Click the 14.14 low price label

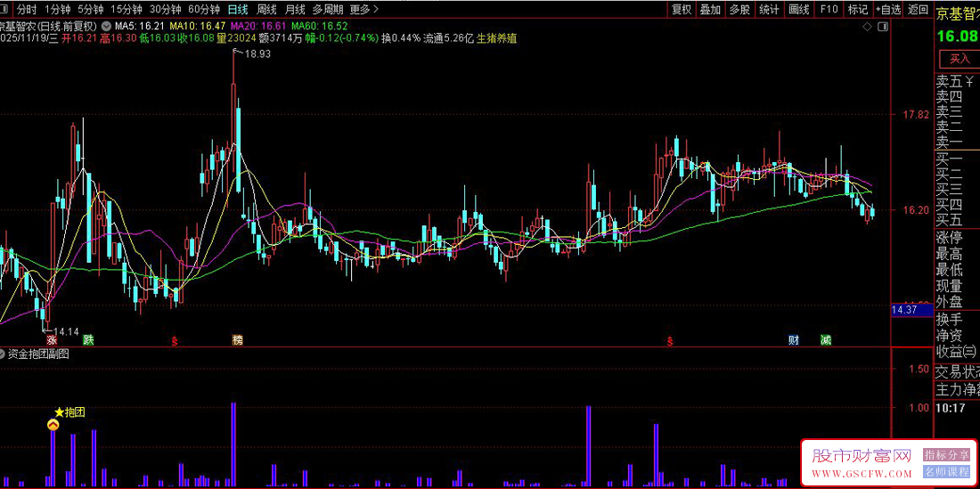66,331
